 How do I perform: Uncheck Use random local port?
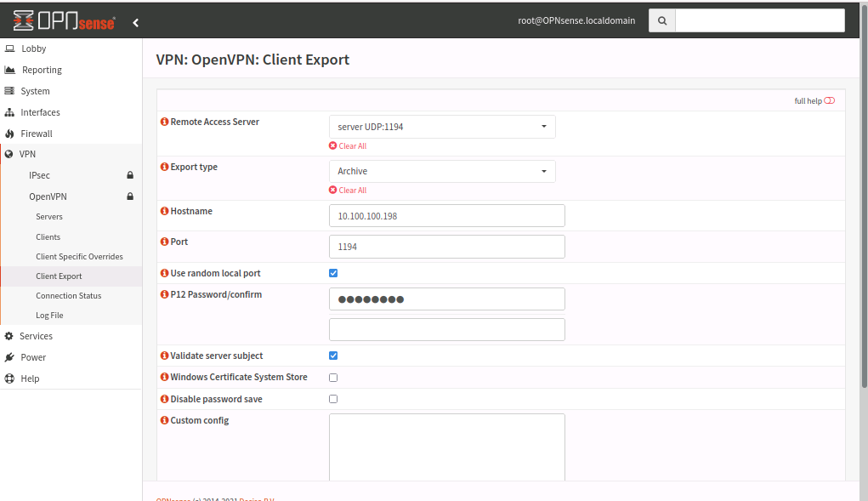coord(333,273)
